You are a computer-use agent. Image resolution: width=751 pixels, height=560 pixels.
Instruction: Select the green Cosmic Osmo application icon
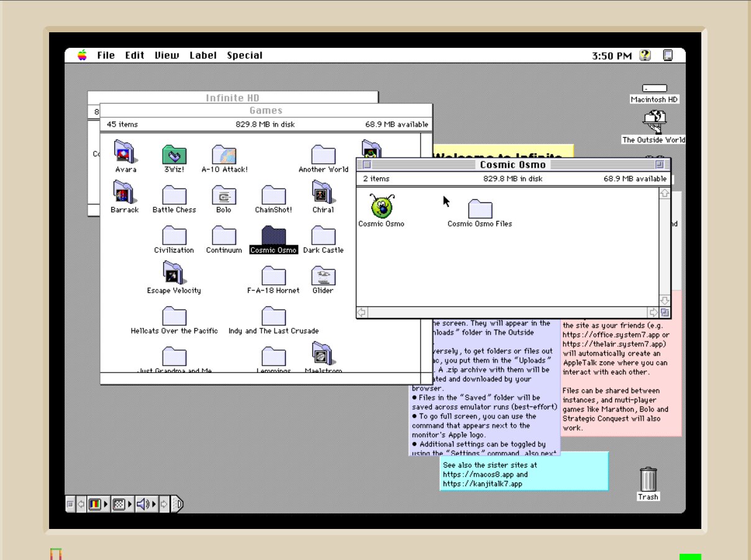coord(381,205)
